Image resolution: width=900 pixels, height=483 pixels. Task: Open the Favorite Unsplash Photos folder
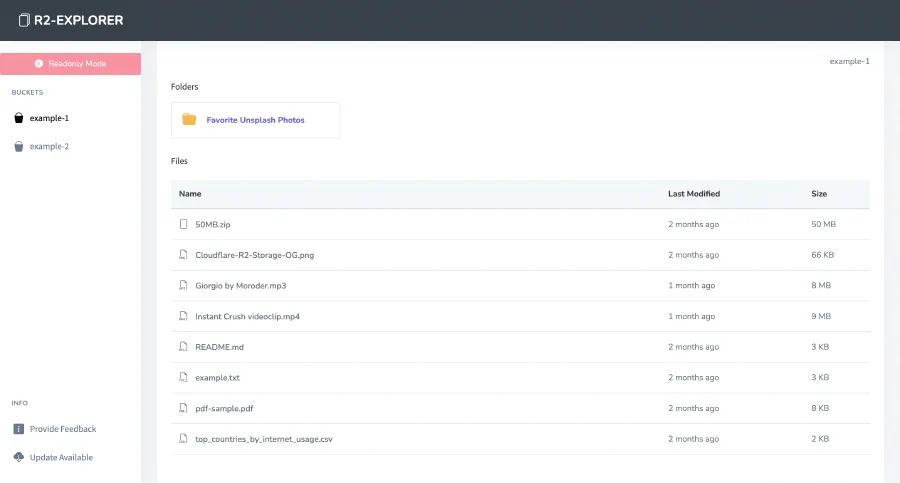click(255, 120)
